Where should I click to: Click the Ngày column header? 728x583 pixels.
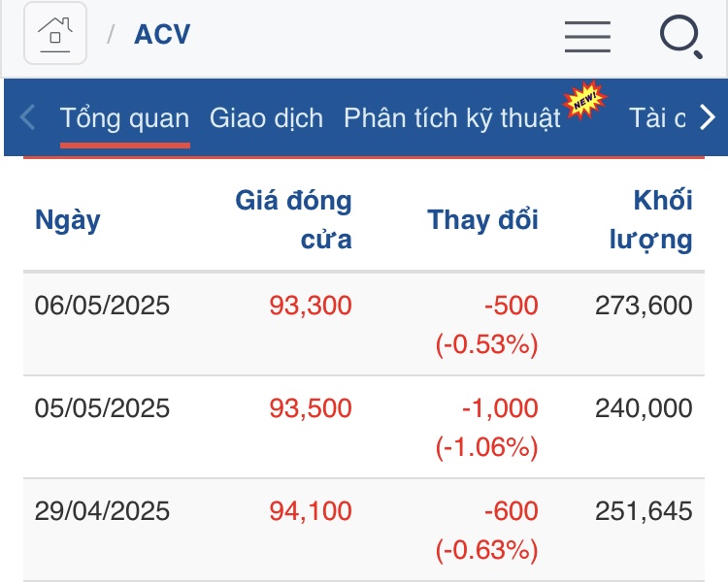[68, 220]
